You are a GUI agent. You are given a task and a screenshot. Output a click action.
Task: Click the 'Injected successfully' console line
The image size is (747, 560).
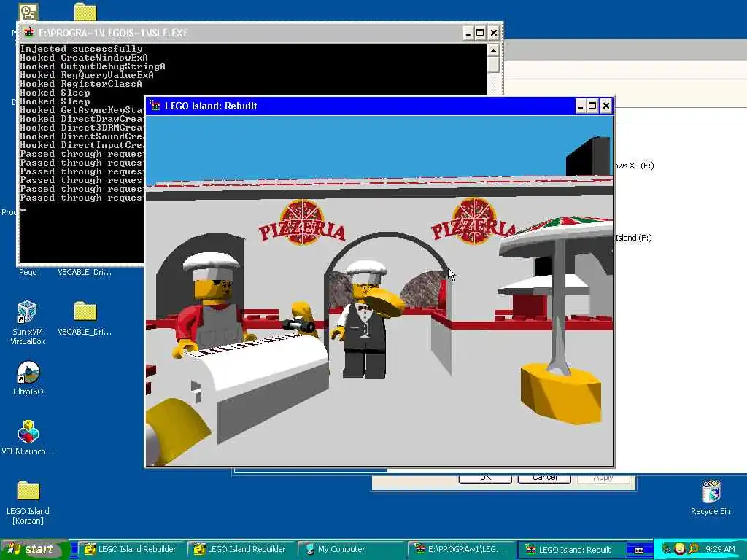pos(81,49)
